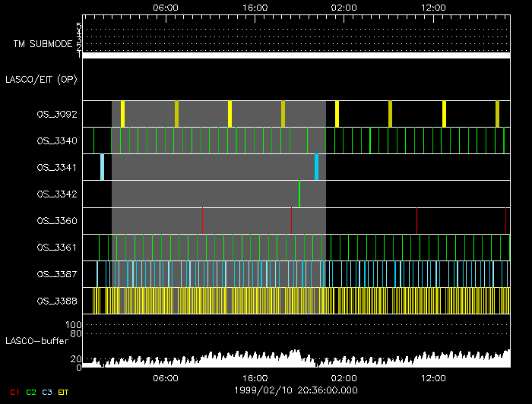This screenshot has width=532, height=404.
Task: Click the single green marker in OS_3342 row
Action: (299, 194)
